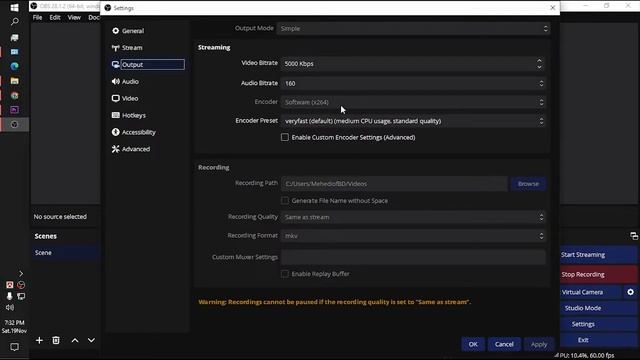
Task: Open the File menu in OBS
Action: 37,18
